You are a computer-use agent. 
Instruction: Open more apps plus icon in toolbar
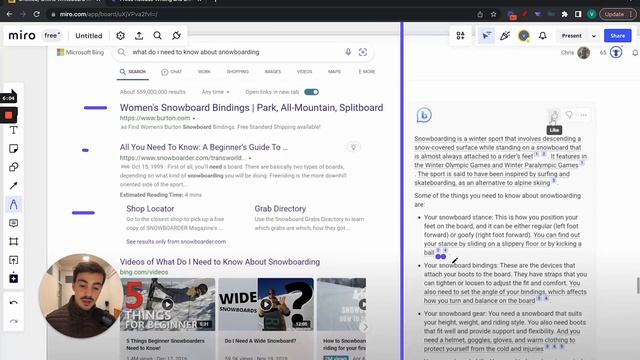(13, 278)
